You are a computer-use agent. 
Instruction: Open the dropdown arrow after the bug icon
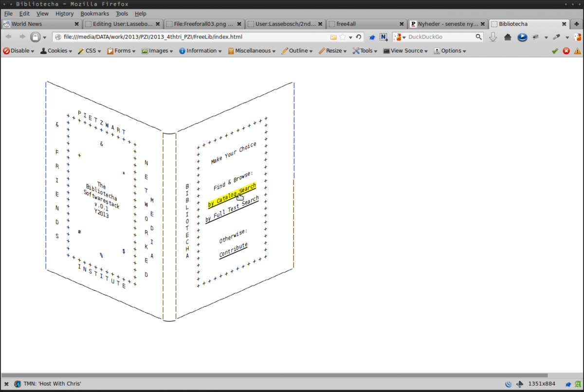546,37
